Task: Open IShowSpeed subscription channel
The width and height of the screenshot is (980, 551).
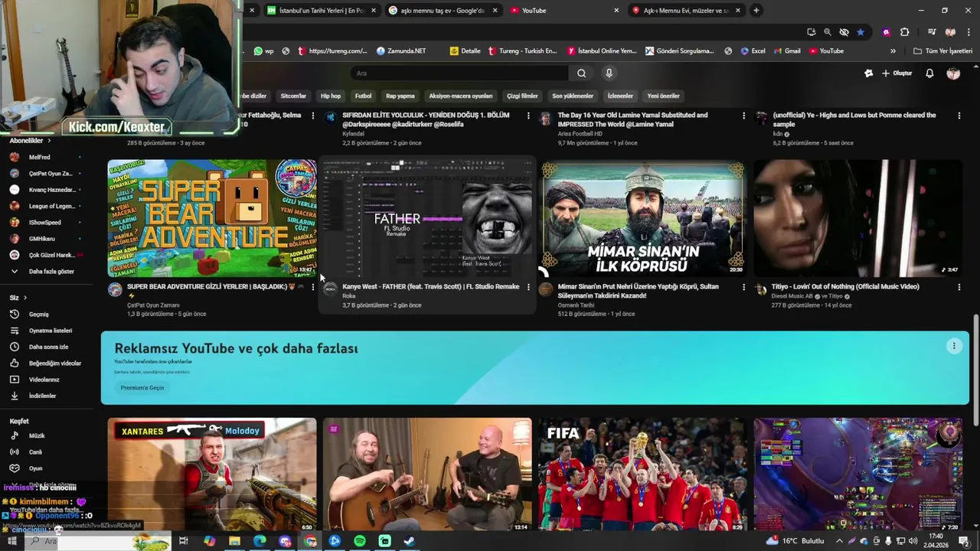Action: coord(42,223)
